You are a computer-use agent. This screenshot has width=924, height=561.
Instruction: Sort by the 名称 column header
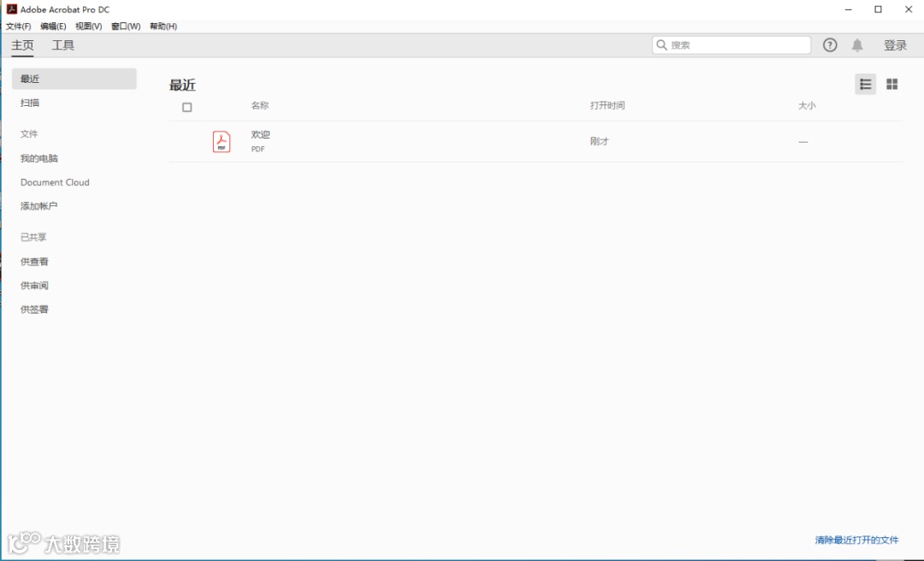[x=260, y=105]
